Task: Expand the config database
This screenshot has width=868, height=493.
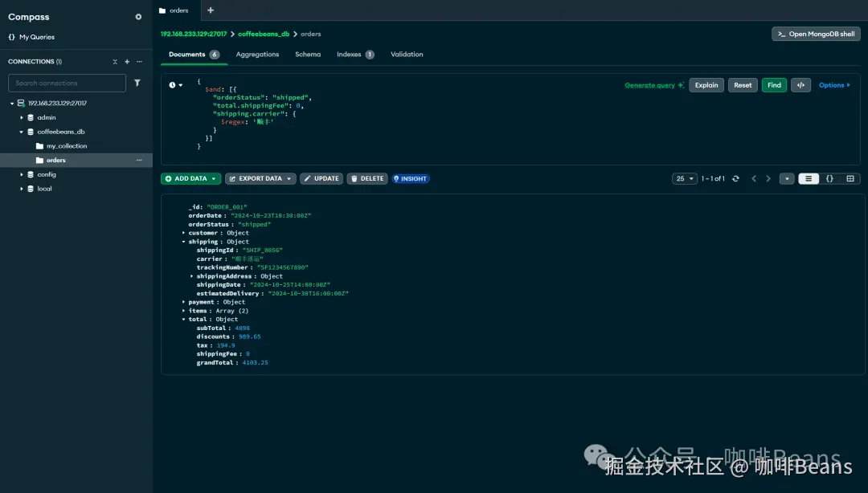Action: point(22,175)
